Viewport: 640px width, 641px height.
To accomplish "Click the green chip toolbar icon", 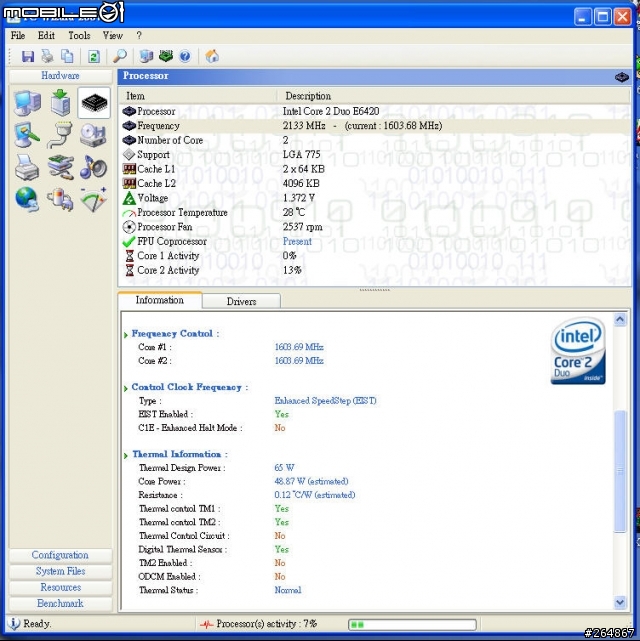I will [166, 56].
